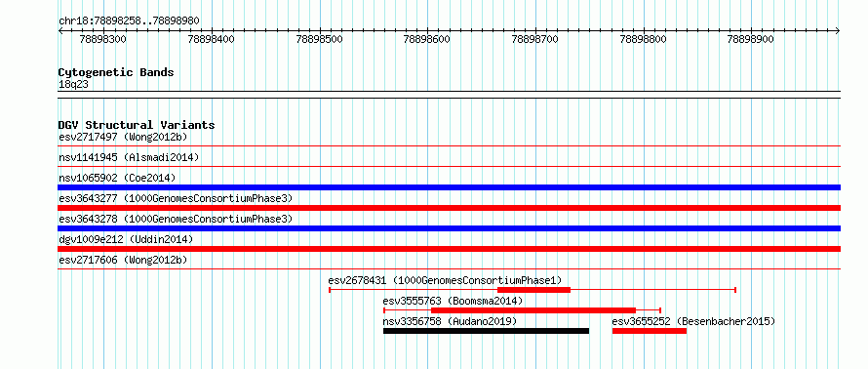Click ruler position 78898500
The image size is (868, 369).
coord(320,39)
